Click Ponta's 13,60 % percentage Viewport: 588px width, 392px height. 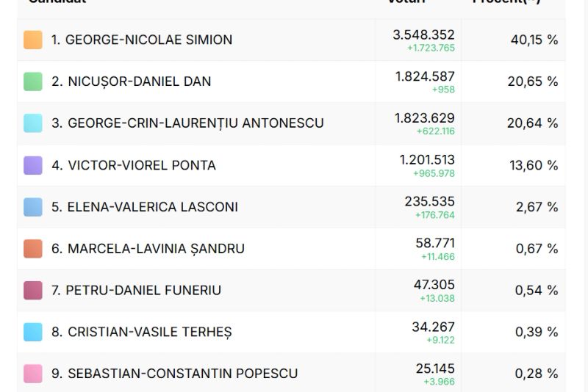534,165
